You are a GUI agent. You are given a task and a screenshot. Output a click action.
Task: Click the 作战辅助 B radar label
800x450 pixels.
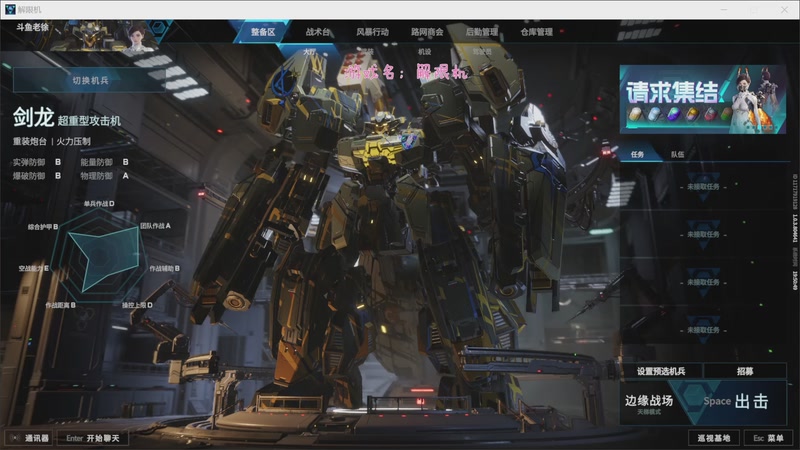[x=164, y=268]
